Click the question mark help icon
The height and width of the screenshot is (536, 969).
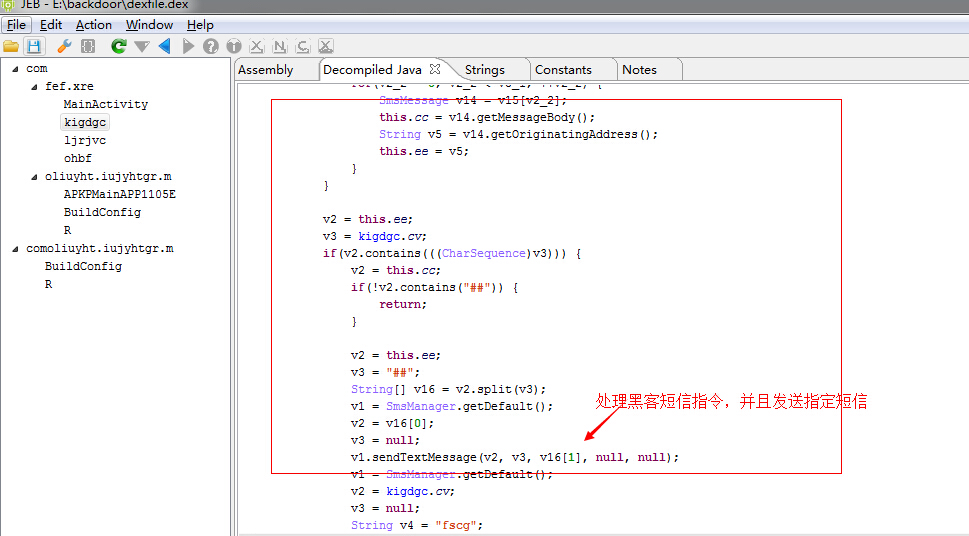coord(211,46)
